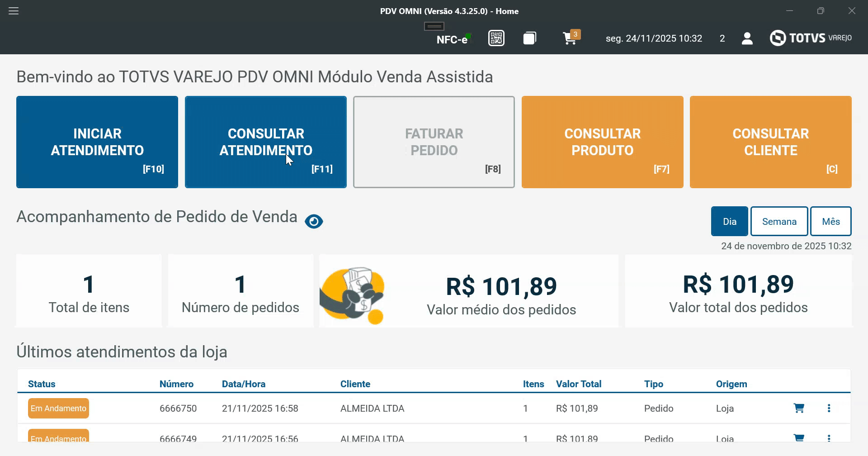
Task: Click the keyboard icon above NFC-e
Action: click(434, 26)
